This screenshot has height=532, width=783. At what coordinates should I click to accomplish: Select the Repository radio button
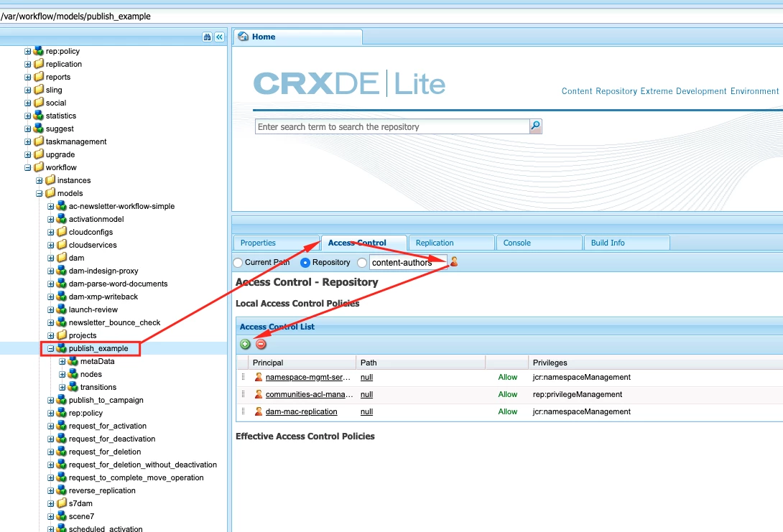pos(305,263)
